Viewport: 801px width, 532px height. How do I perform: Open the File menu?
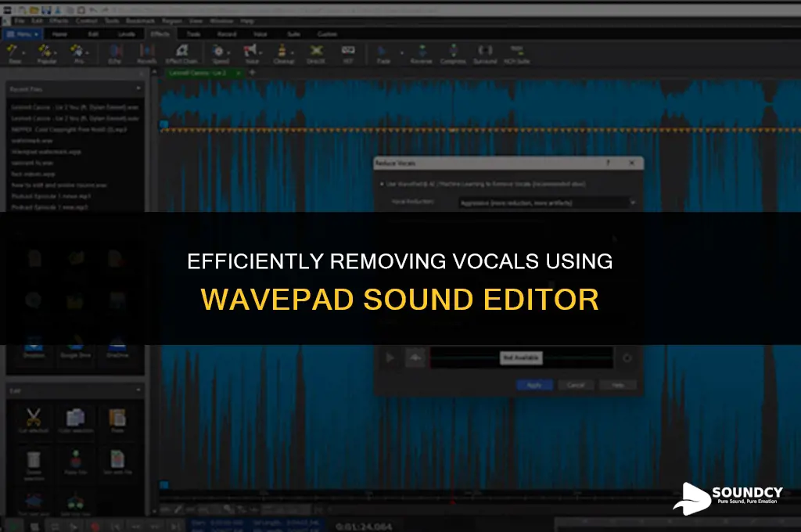(20, 21)
